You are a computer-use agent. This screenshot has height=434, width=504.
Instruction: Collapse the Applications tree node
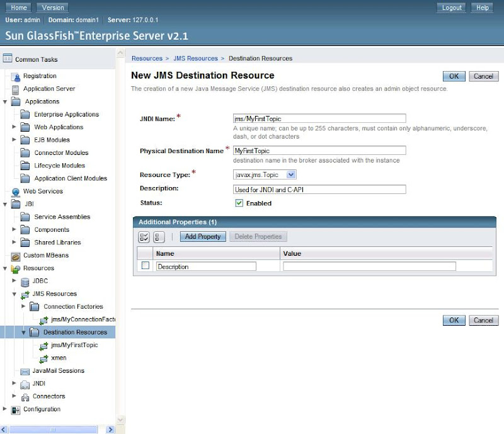(5, 101)
